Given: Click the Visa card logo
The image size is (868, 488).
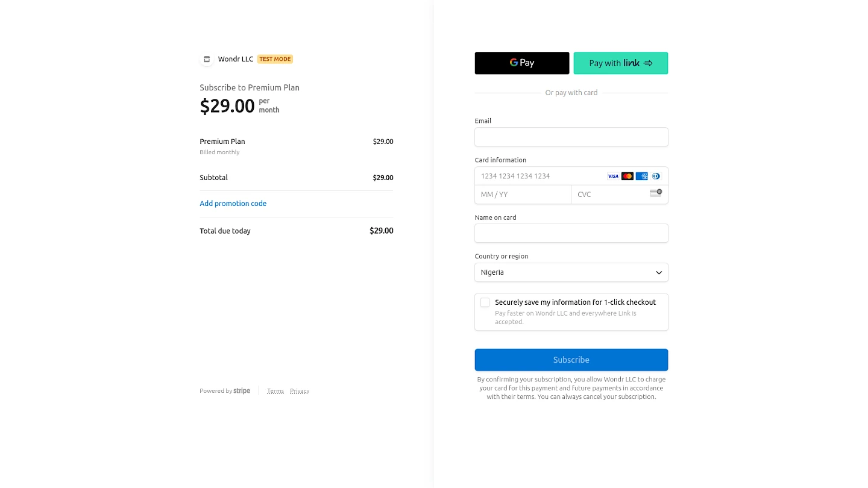Looking at the screenshot, I should click(x=613, y=177).
